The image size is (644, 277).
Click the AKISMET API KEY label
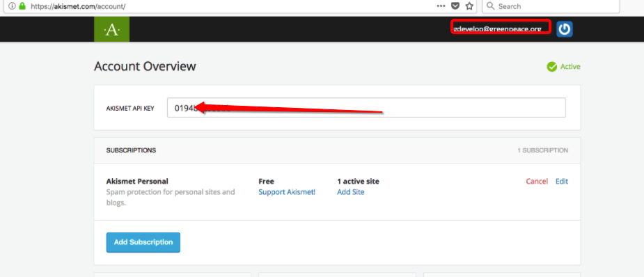coord(130,109)
